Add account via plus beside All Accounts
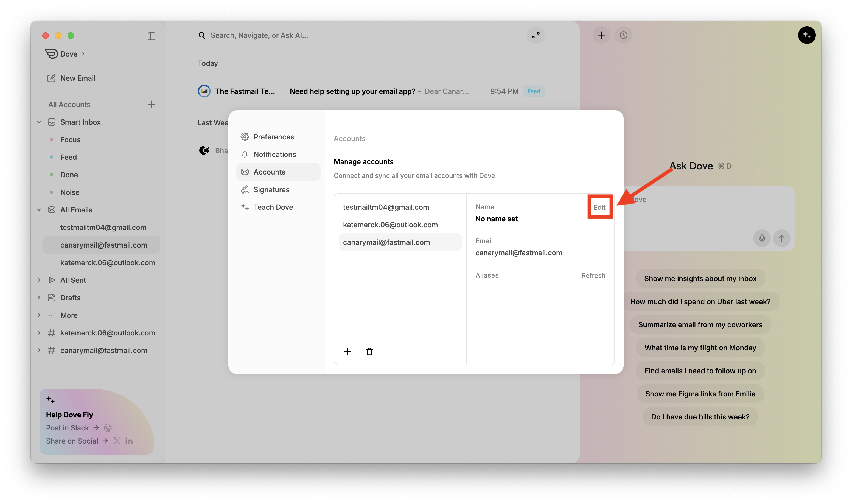Screen dimensions: 852x504 (152, 104)
